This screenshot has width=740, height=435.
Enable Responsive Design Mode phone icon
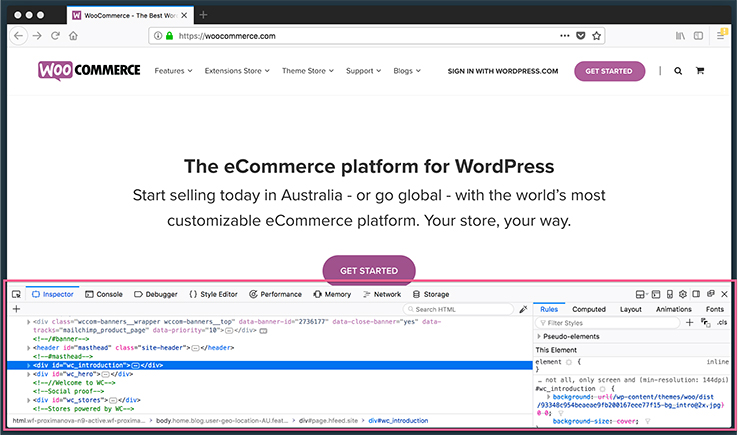click(669, 294)
